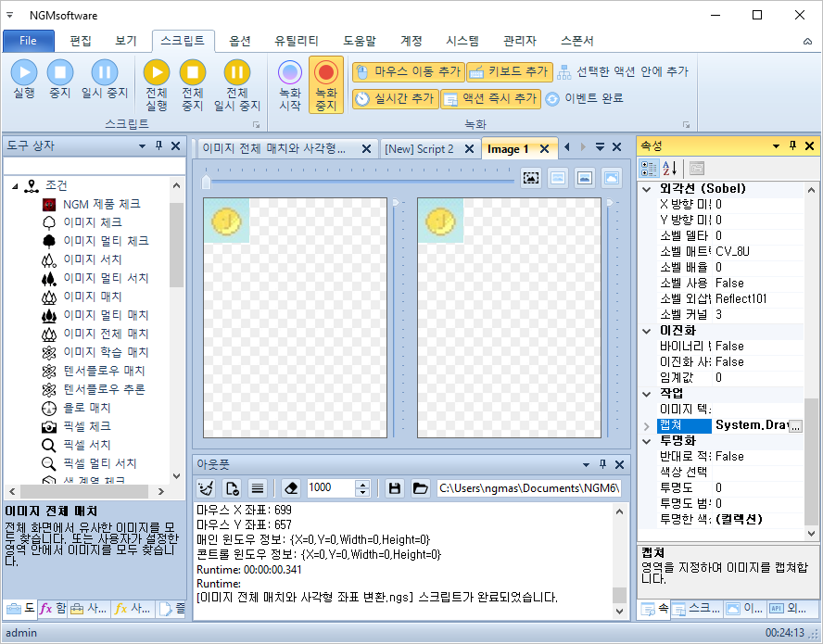The width and height of the screenshot is (823, 644).
Task: Click the open folder icon in 아웃풋
Action: point(420,488)
